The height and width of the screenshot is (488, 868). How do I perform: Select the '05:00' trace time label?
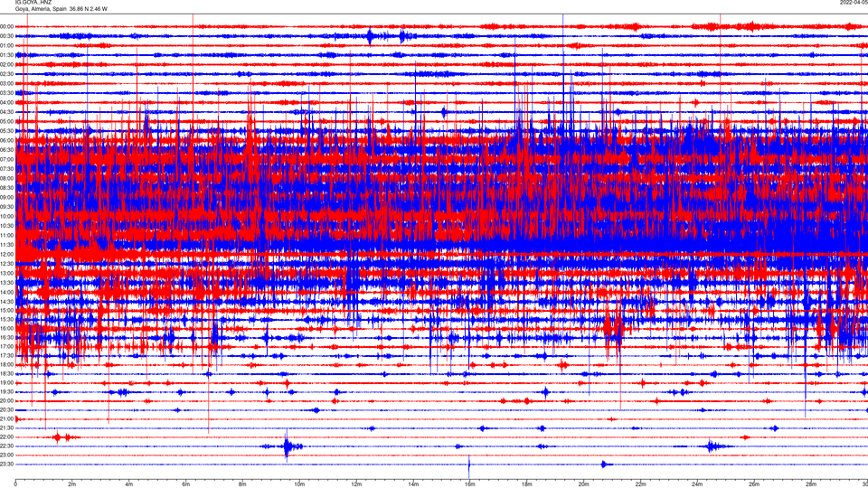point(6,121)
